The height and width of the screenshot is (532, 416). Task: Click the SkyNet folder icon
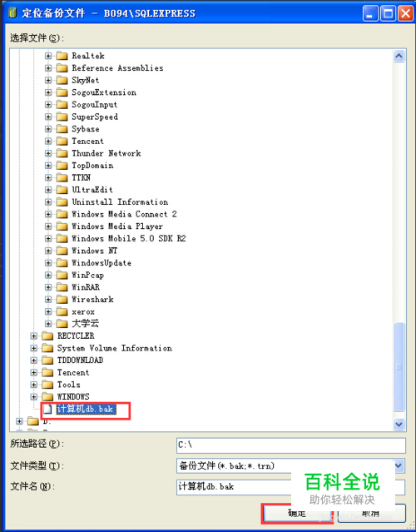point(62,80)
